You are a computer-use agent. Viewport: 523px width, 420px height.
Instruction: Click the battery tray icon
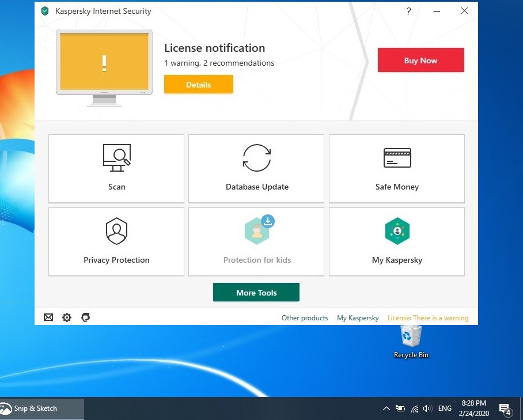coord(400,408)
